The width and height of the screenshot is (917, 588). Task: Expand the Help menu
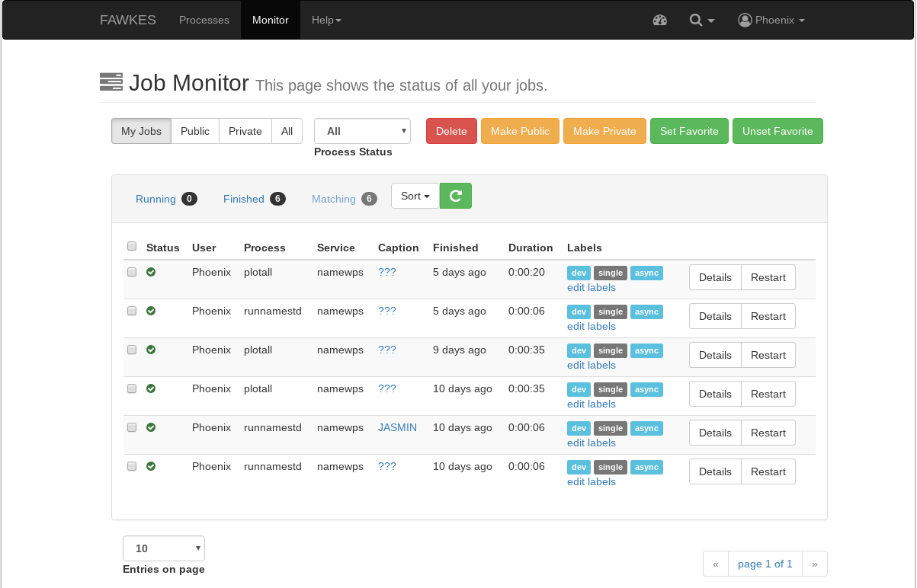click(x=326, y=21)
